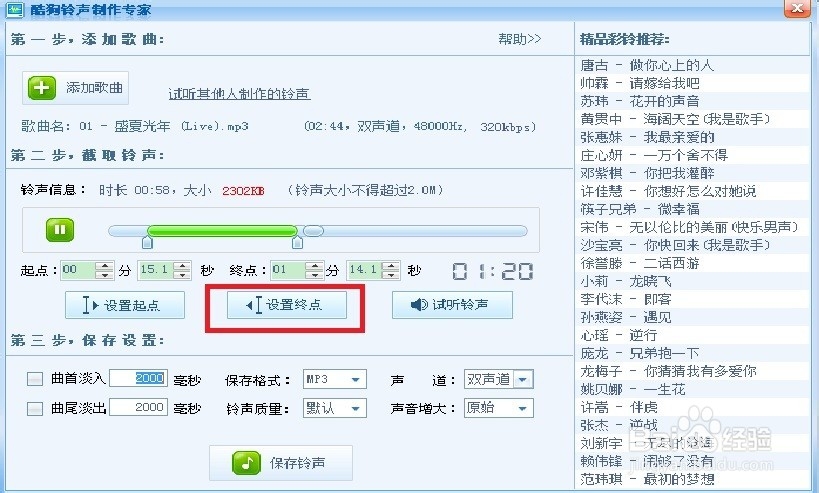Open the 铃声质量 默认 dropdown
The image size is (819, 493).
click(x=334, y=408)
